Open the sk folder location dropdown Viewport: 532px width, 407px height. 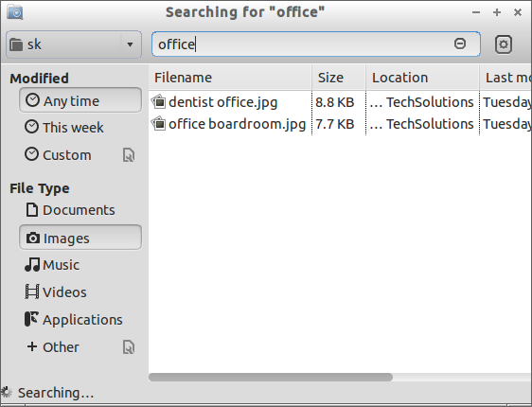coord(74,44)
